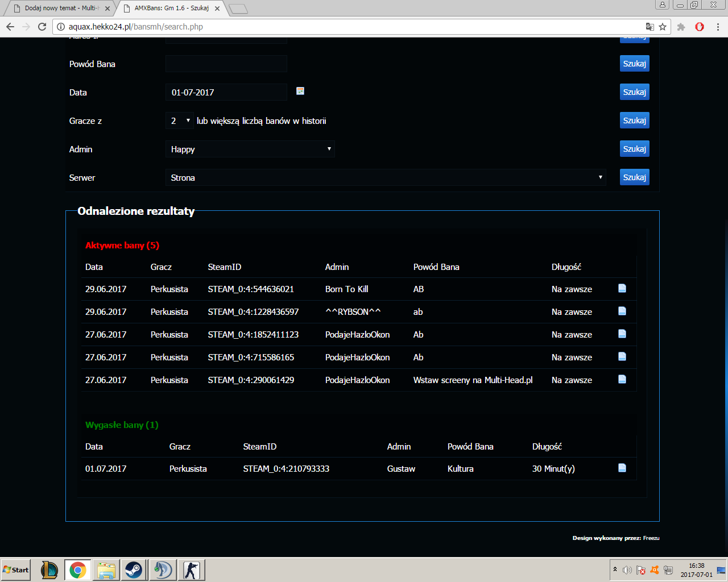Expand the ban count dropdown showing 2

[180, 120]
